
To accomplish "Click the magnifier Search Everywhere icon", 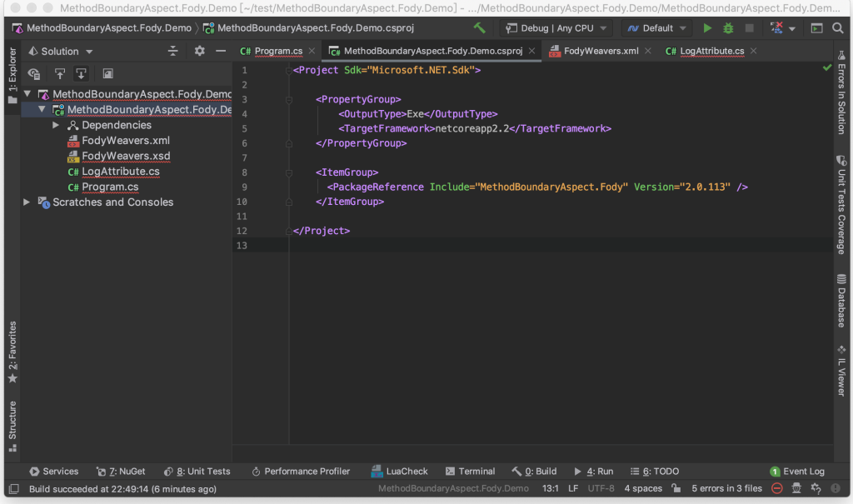I will point(838,27).
